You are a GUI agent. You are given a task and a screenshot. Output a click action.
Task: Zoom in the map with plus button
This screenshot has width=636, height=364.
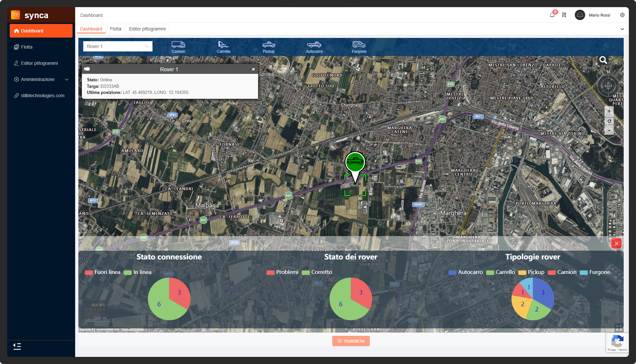609,111
